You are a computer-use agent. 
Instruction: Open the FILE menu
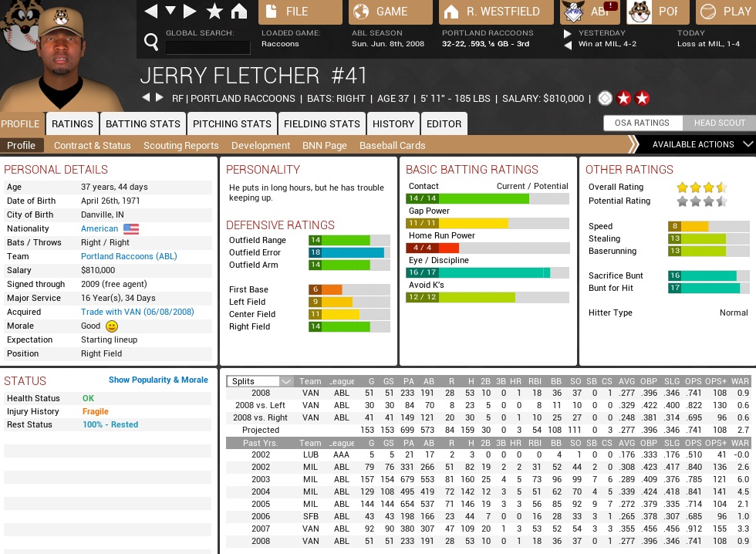pos(300,12)
